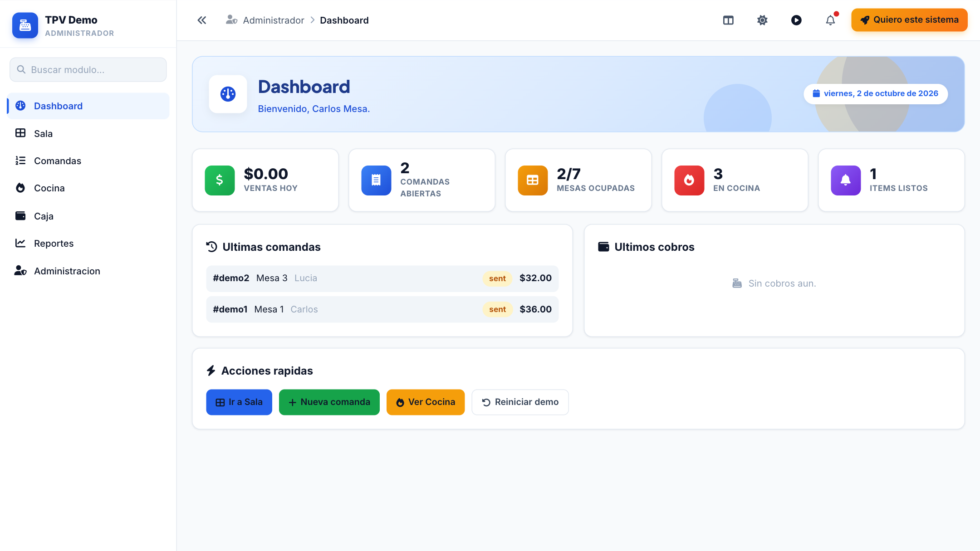Click the Nueva comanda button
This screenshot has width=980, height=551.
point(329,402)
